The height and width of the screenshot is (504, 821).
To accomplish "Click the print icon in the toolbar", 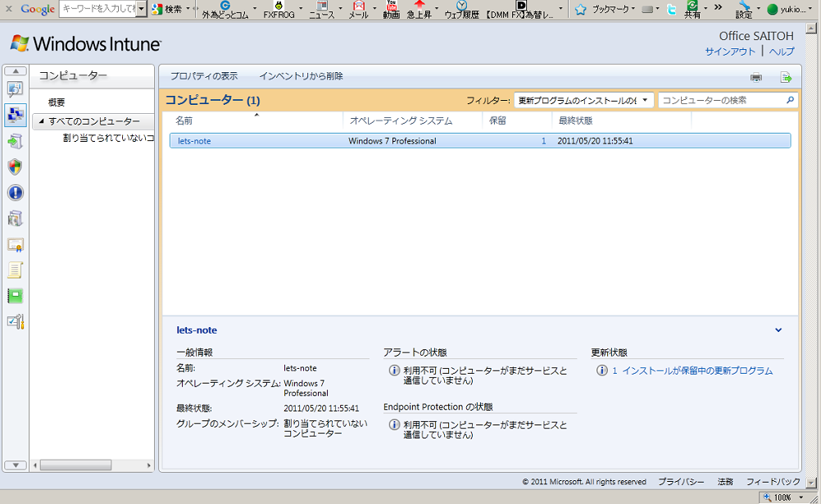I will click(756, 77).
